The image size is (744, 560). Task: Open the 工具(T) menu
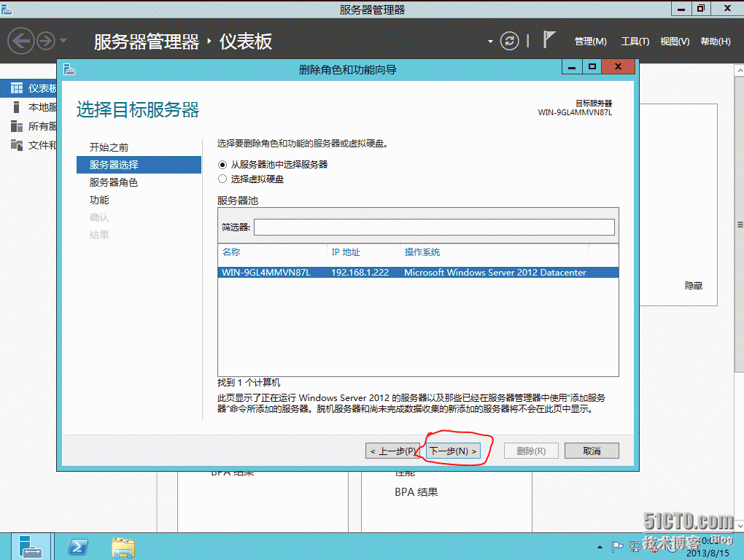coord(635,42)
